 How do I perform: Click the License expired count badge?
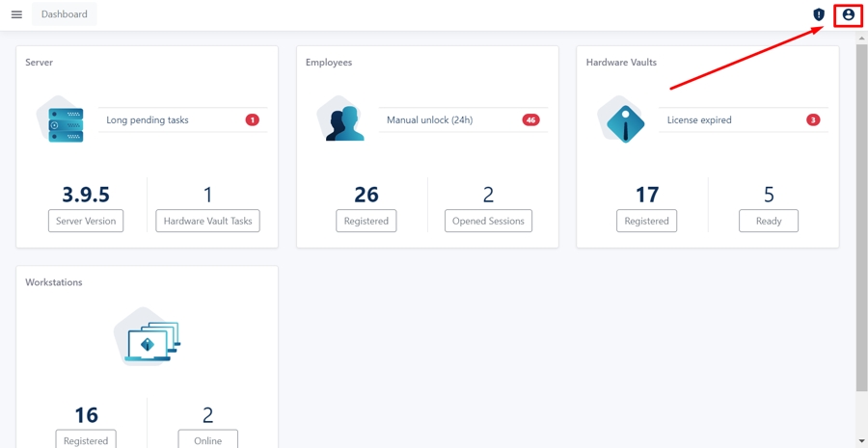pyautogui.click(x=813, y=120)
